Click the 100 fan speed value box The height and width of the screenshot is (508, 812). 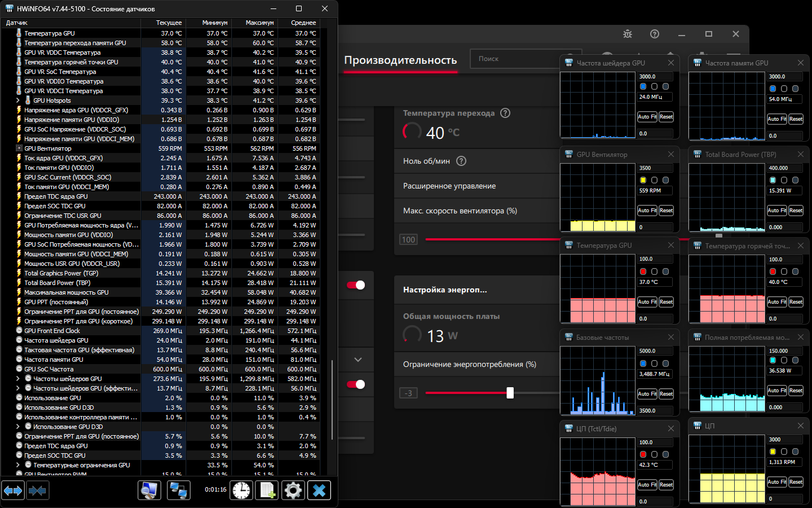point(408,240)
